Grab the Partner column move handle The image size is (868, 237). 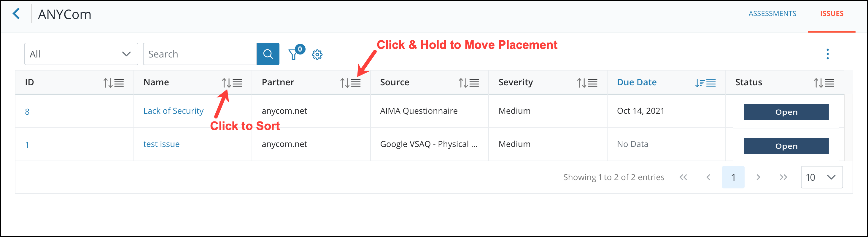point(356,83)
